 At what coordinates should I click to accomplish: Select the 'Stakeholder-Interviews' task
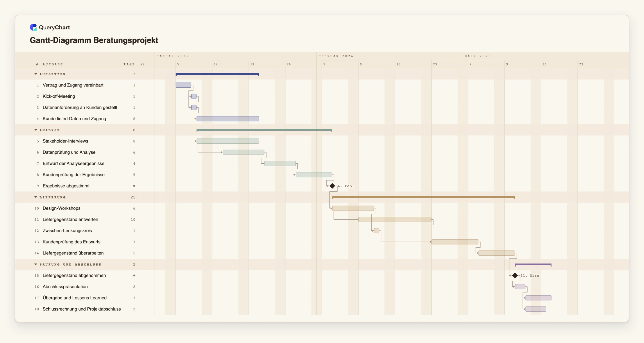65,141
